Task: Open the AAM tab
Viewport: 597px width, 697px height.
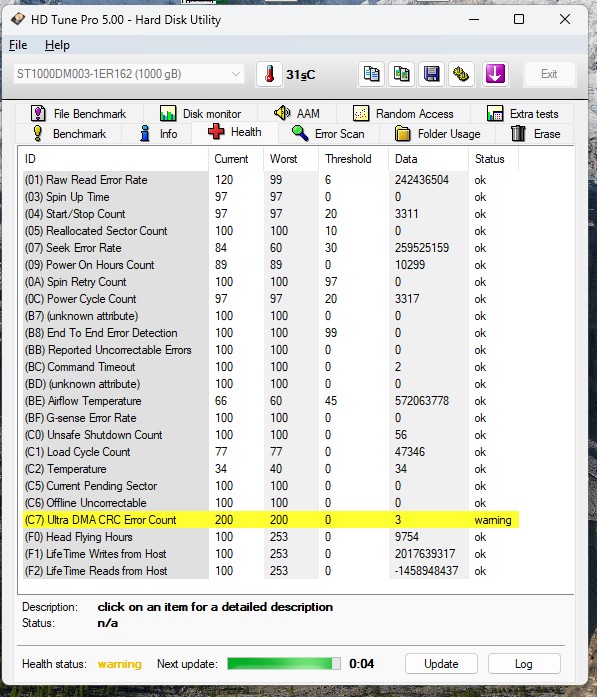Action: click(x=297, y=114)
